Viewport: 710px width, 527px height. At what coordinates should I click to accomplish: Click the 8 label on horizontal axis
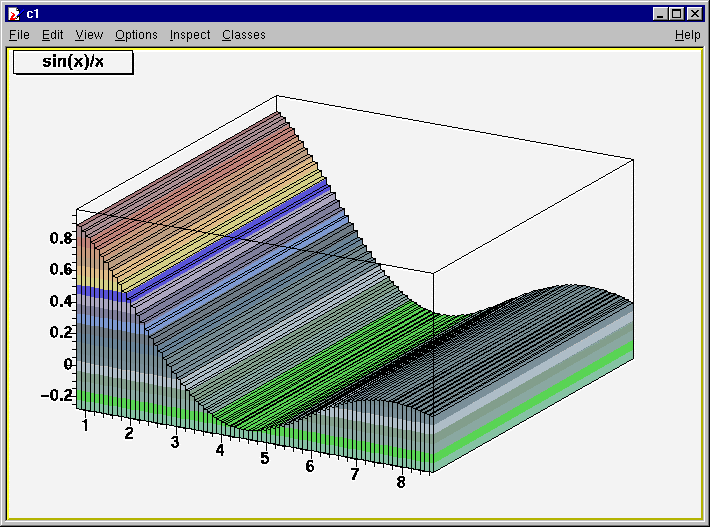[401, 482]
